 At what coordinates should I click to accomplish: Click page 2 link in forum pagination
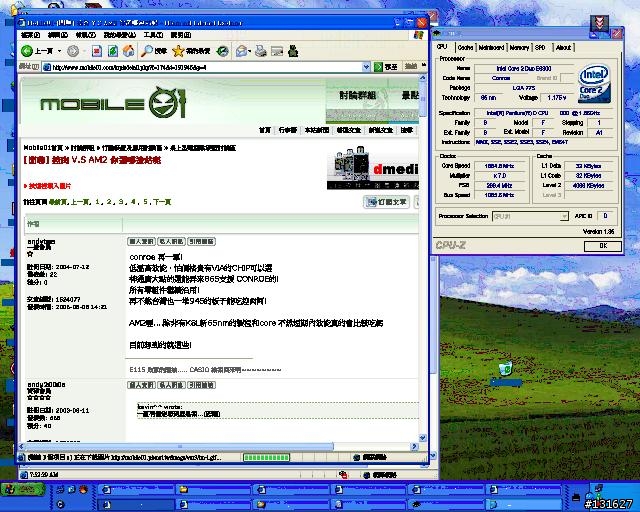(x=109, y=202)
